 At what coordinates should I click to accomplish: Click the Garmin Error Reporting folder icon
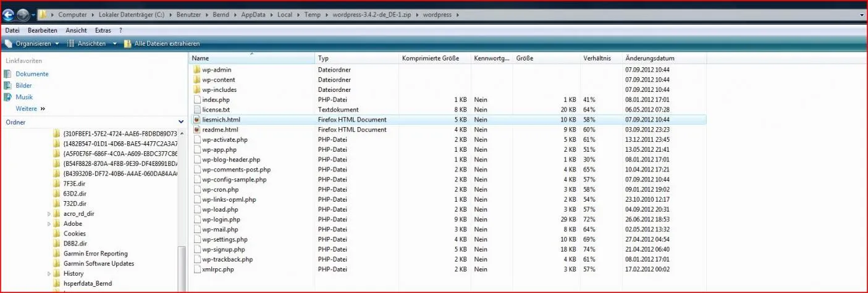coord(57,254)
